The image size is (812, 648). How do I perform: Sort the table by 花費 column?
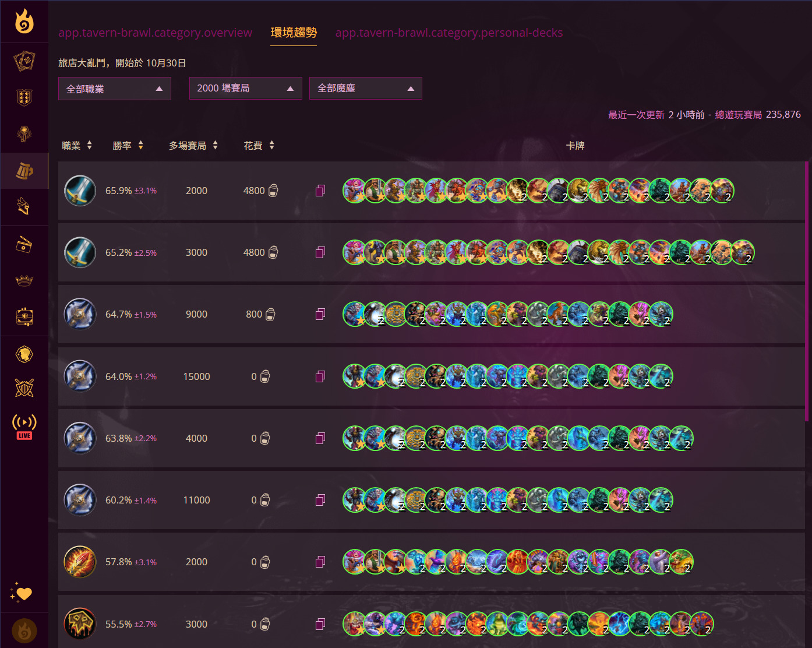(x=259, y=145)
